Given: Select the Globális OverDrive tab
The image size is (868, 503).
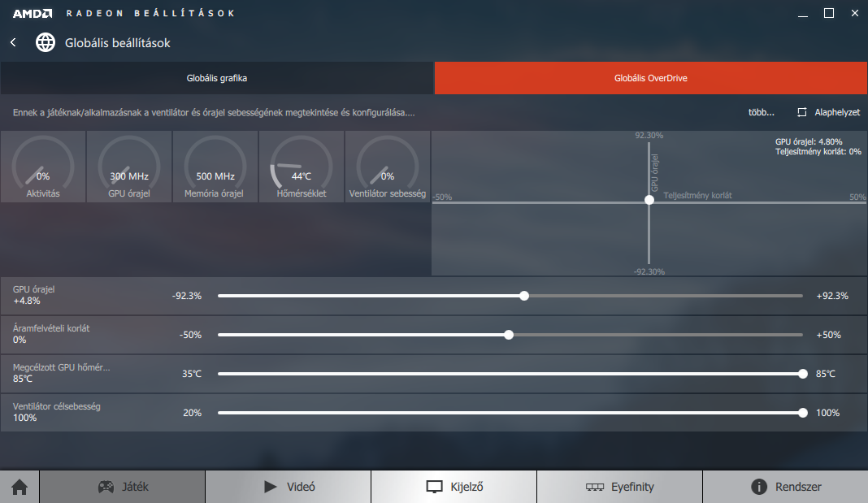Looking at the screenshot, I should point(651,78).
